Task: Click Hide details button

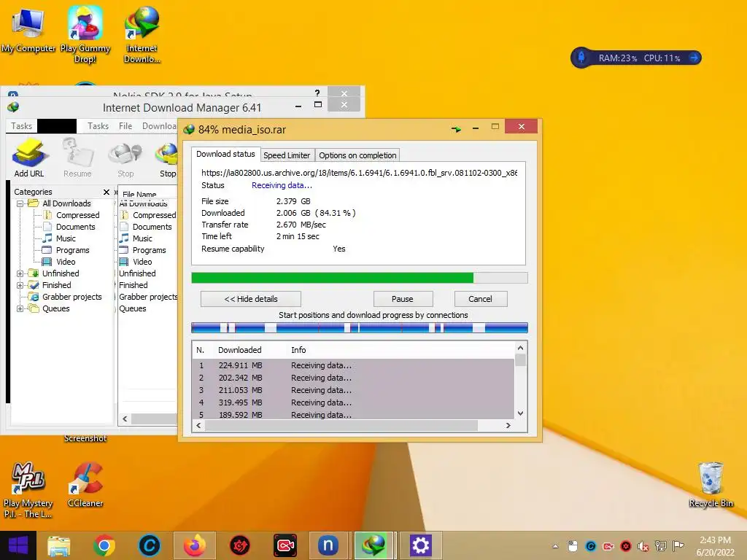Action: tap(251, 299)
